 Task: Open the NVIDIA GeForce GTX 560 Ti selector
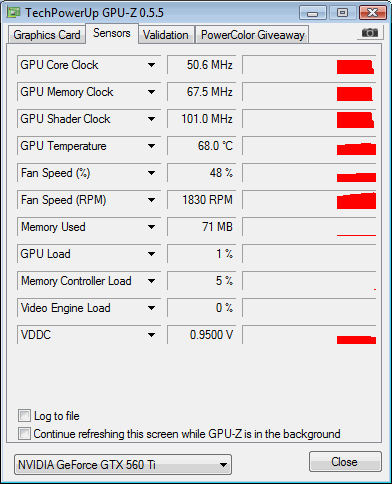(x=123, y=464)
